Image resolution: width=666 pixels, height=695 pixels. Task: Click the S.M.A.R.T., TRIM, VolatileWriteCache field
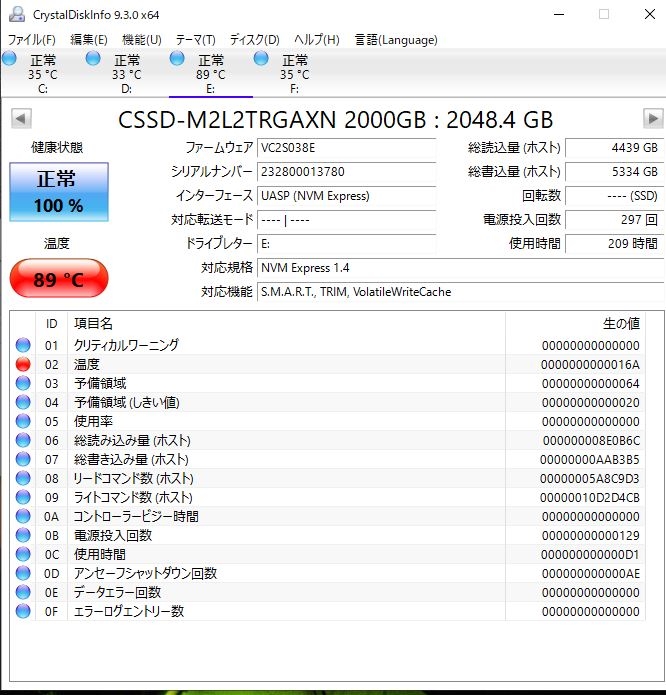460,292
